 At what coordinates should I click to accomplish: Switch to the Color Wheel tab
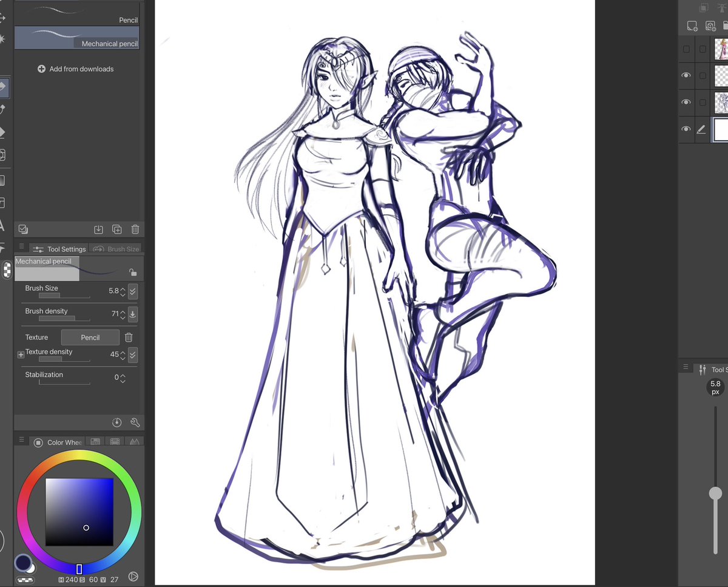click(57, 443)
